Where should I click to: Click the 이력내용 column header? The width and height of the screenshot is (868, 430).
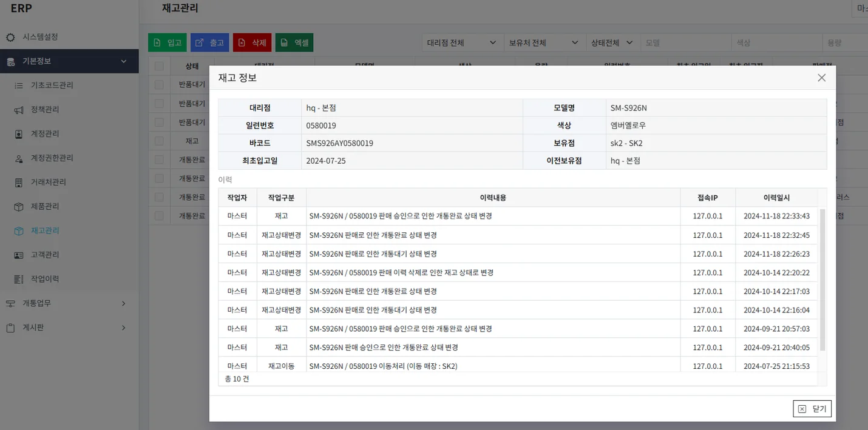point(493,198)
